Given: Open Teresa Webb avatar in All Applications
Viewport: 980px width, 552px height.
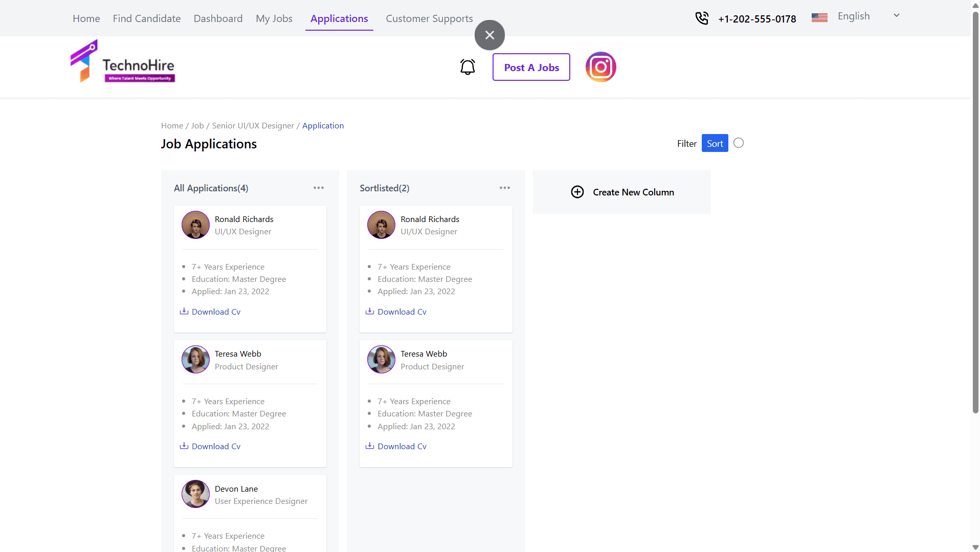Looking at the screenshot, I should tap(195, 359).
